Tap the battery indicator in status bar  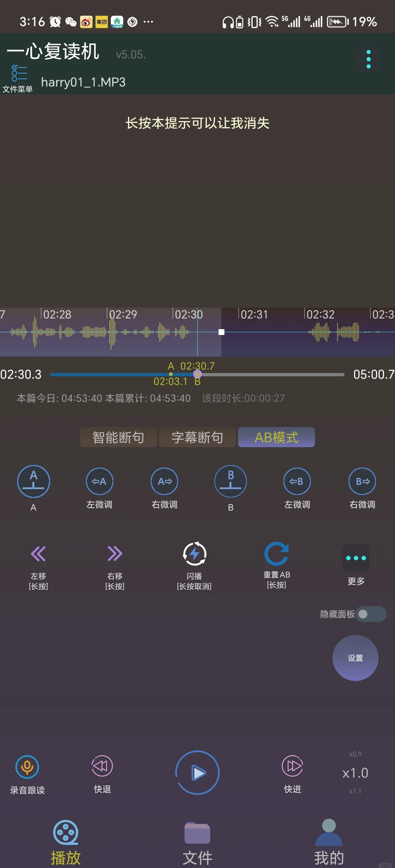(337, 22)
